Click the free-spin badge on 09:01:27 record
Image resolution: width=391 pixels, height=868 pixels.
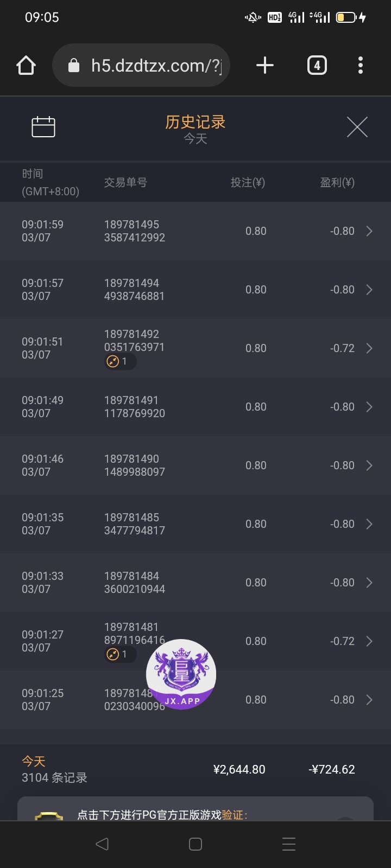coord(119,654)
